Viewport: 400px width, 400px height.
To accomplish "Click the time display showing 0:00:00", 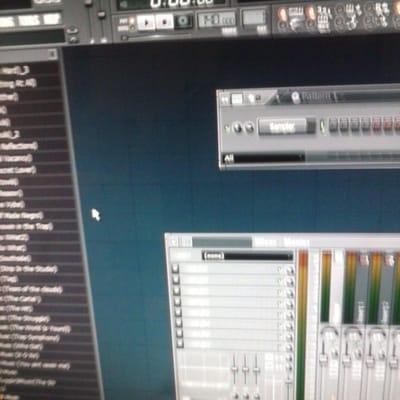I will pos(182,3).
